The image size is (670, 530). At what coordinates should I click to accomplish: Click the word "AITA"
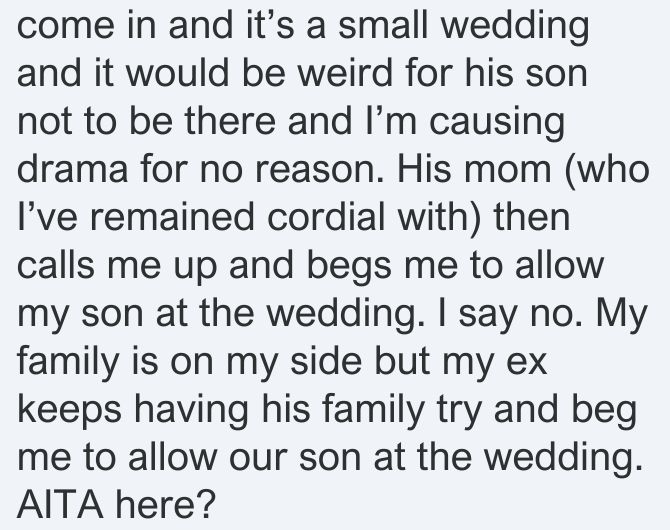point(60,505)
